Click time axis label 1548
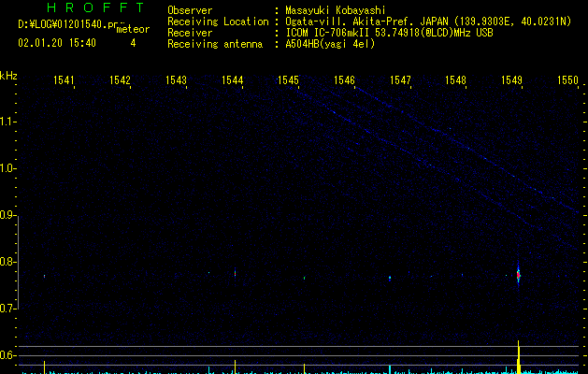 [x=455, y=80]
